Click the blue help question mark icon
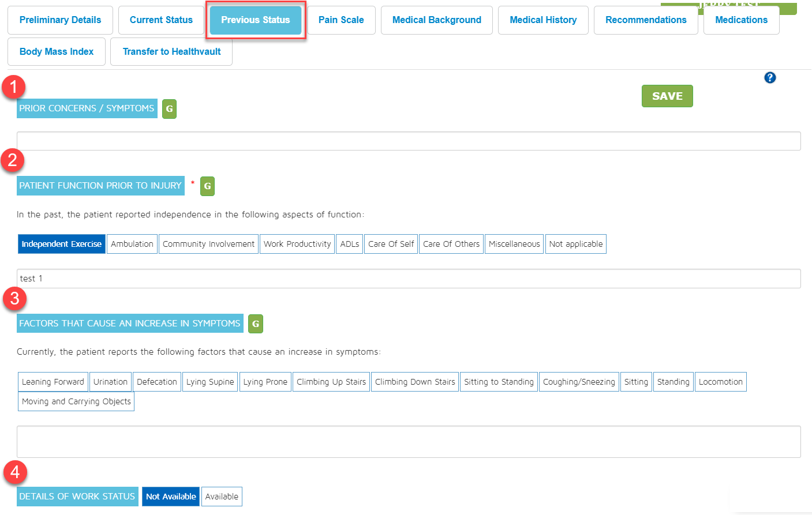Viewport: 812px width, 515px height. pyautogui.click(x=770, y=78)
